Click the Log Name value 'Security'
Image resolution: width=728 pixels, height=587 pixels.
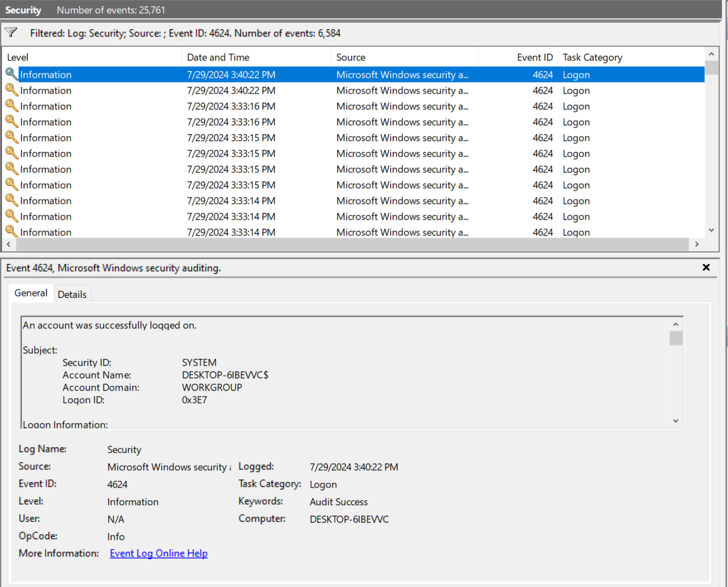pyautogui.click(x=124, y=450)
